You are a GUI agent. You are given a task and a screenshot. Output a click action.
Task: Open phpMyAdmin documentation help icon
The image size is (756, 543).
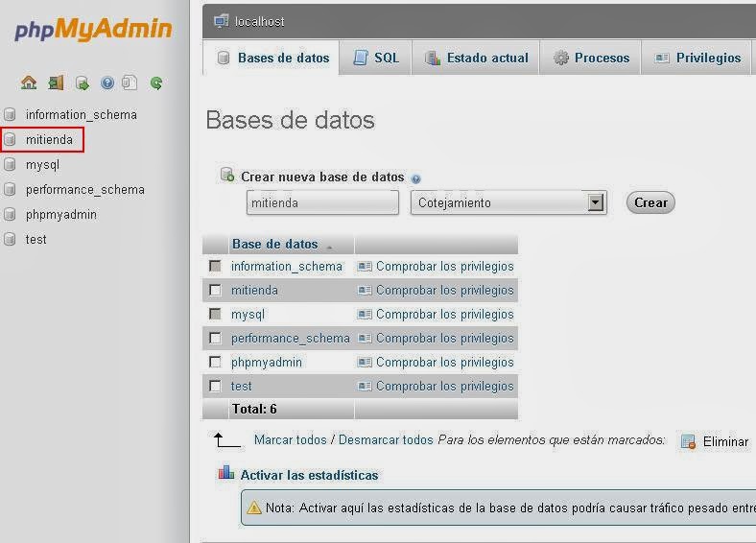pos(107,83)
